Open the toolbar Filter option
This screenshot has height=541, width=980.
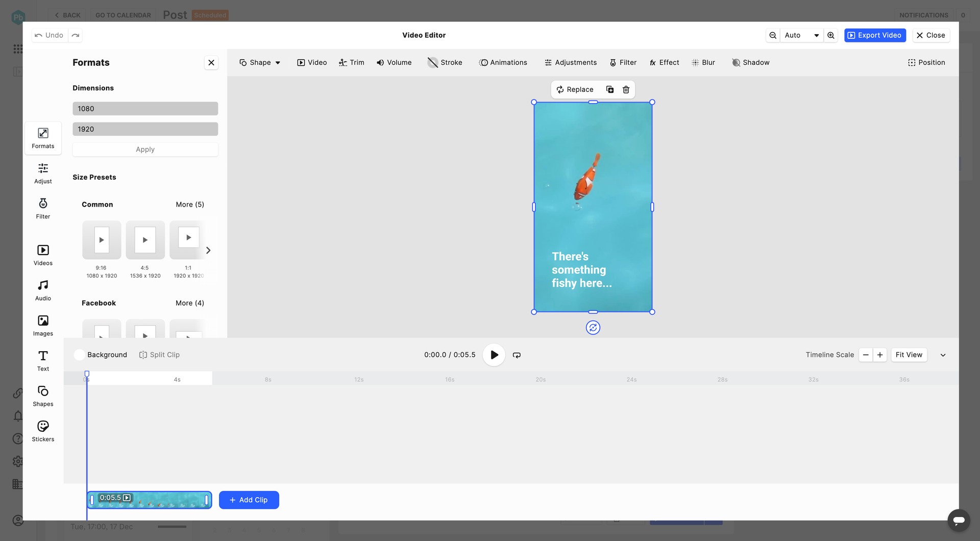point(623,63)
